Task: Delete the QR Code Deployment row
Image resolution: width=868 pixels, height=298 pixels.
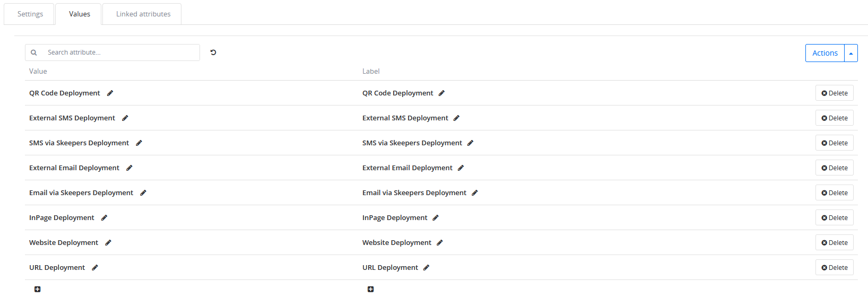Action: tap(835, 93)
